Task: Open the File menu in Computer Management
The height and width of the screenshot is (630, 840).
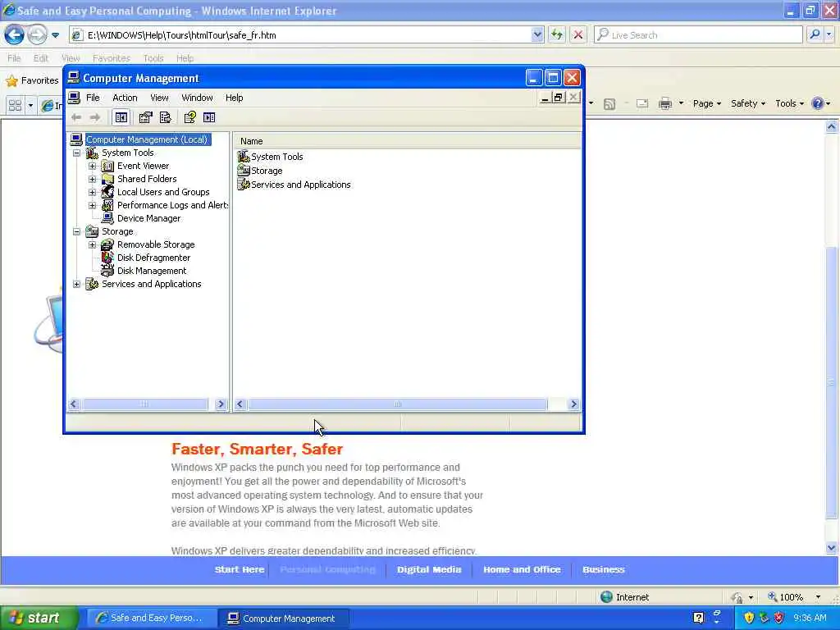Action: (93, 98)
